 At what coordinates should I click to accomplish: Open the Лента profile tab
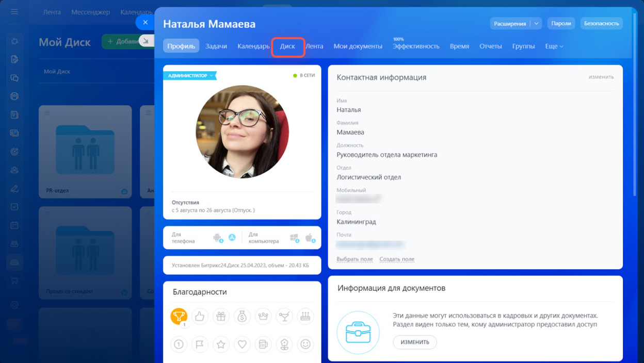coord(314,46)
